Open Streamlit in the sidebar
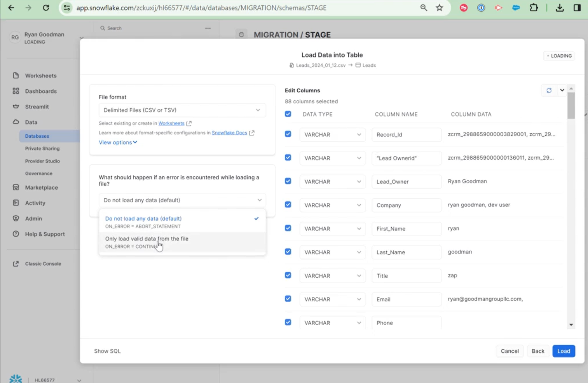Screen dimensions: 588x383 pyautogui.click(x=37, y=107)
